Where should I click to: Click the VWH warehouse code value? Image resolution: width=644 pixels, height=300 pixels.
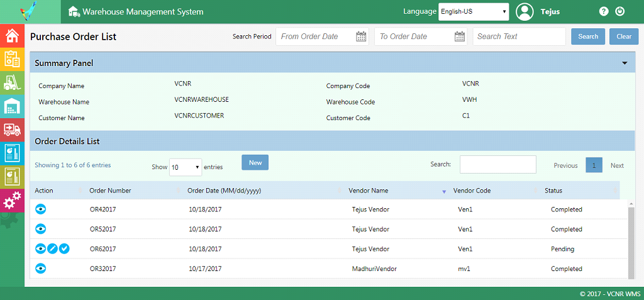(x=469, y=99)
